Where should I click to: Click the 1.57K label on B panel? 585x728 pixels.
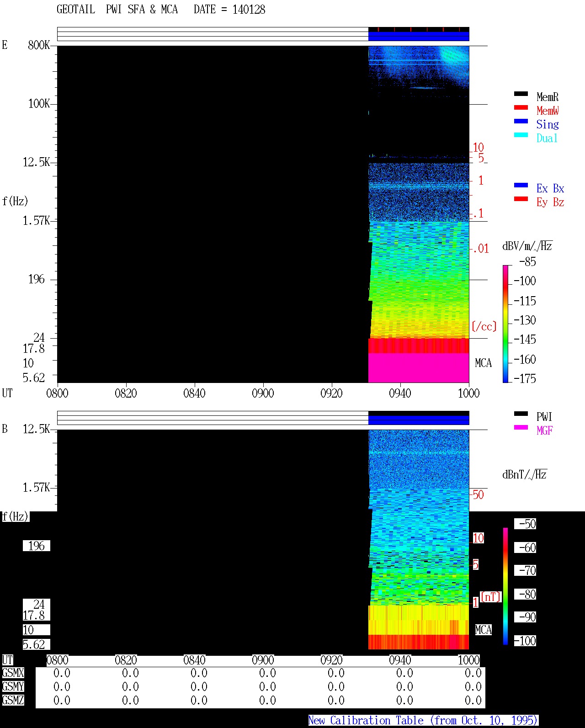click(37, 487)
